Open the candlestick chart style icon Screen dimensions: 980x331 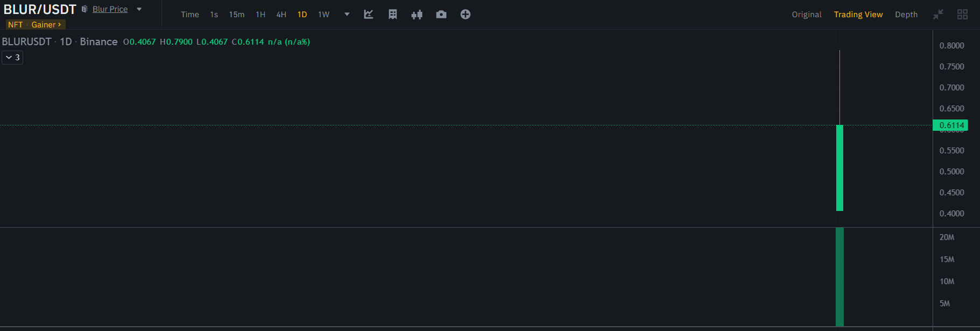[417, 15]
